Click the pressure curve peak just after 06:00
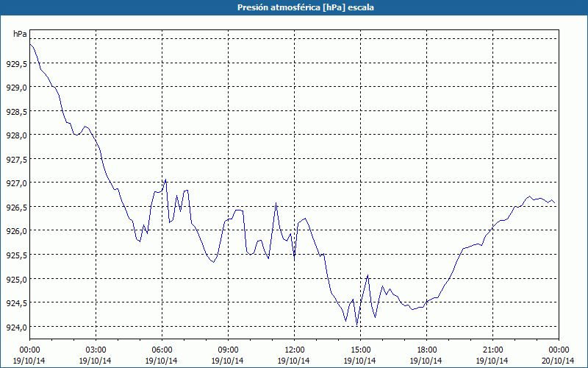588x368 pixels. pos(166,180)
